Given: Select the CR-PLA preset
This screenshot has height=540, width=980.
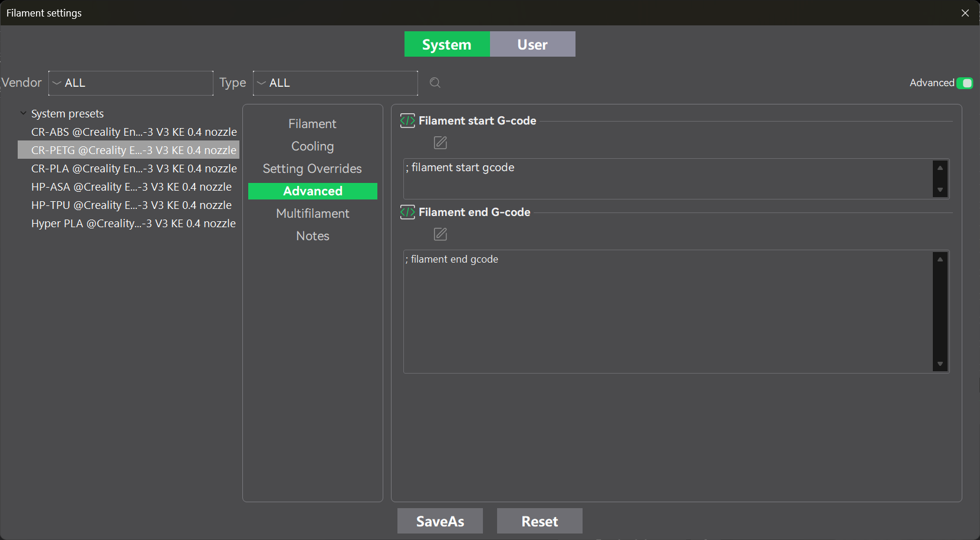Looking at the screenshot, I should pos(134,168).
